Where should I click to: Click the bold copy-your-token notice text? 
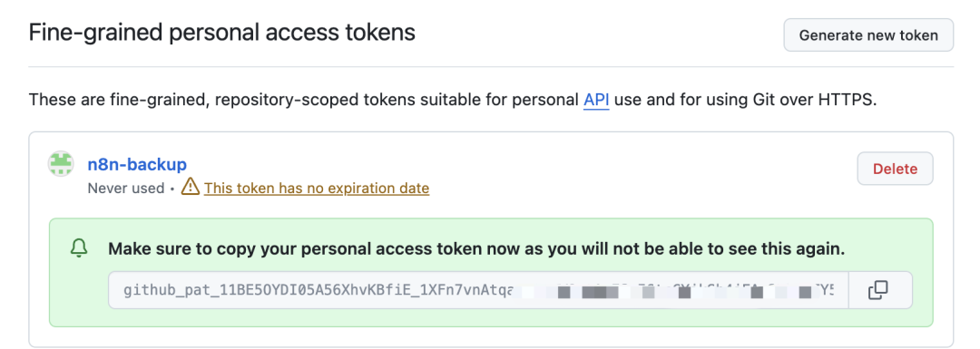click(x=476, y=249)
